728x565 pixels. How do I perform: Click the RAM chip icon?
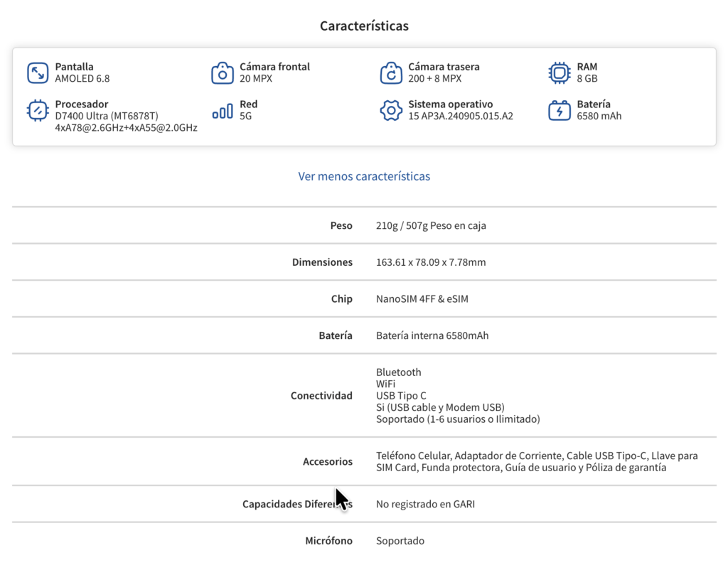coord(560,72)
